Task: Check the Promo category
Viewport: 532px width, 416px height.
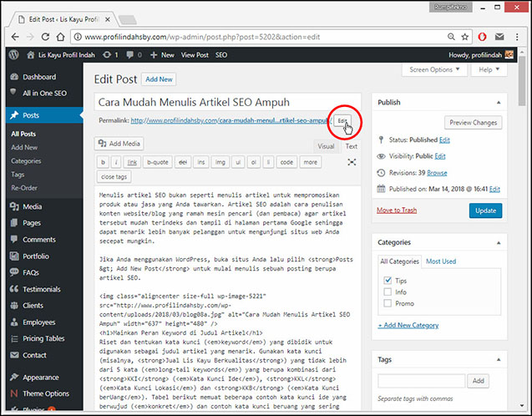Action: 388,303
